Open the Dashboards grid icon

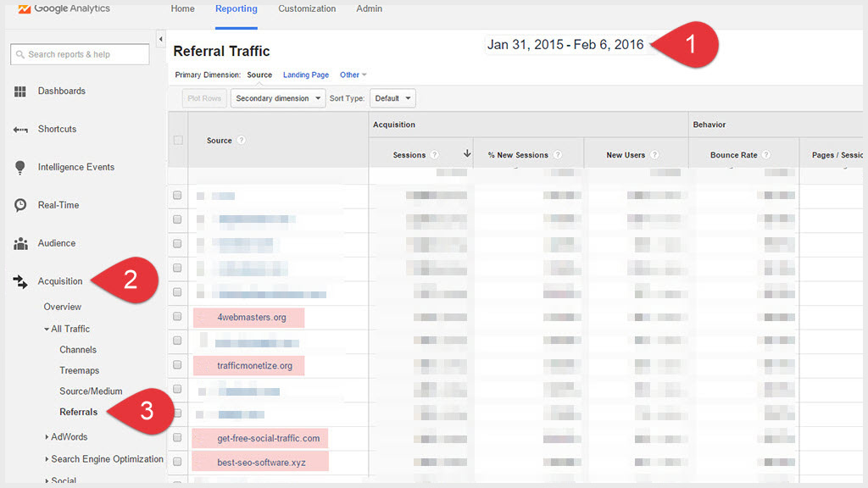click(x=20, y=91)
